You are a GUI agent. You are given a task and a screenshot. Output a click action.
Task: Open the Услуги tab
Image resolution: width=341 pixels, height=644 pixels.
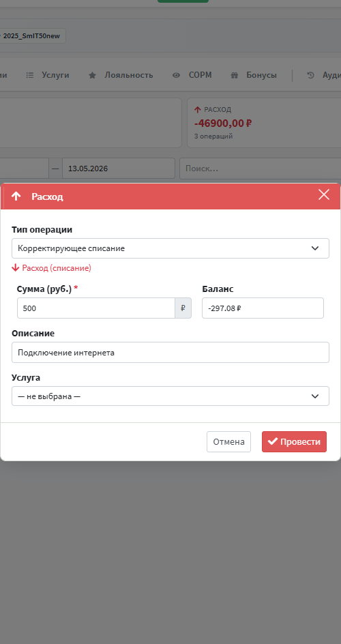click(55, 75)
